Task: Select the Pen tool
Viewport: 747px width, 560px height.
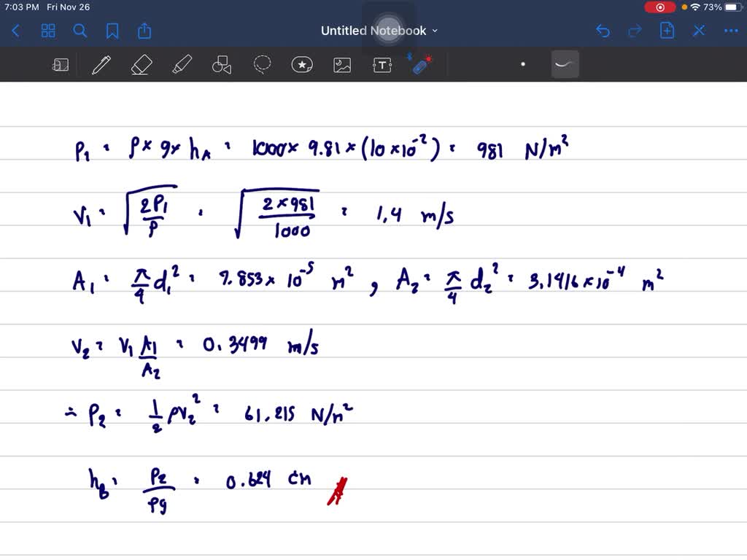Action: (101, 64)
